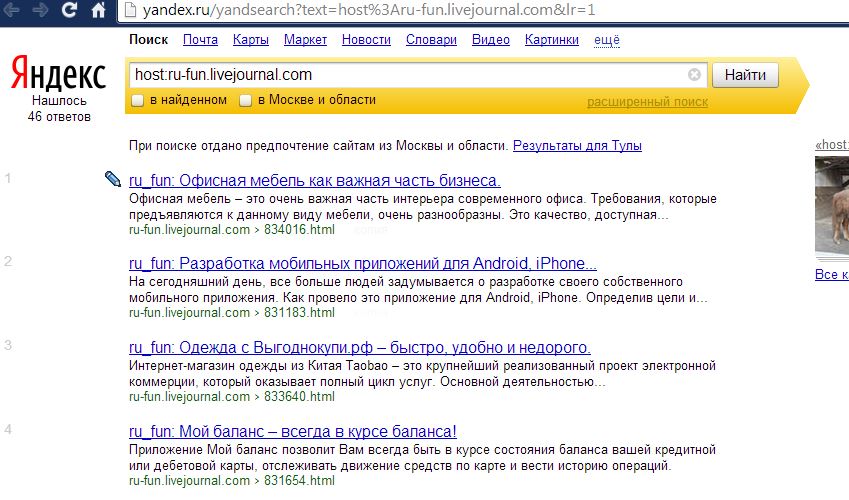Open the Маркет service

coord(305,40)
